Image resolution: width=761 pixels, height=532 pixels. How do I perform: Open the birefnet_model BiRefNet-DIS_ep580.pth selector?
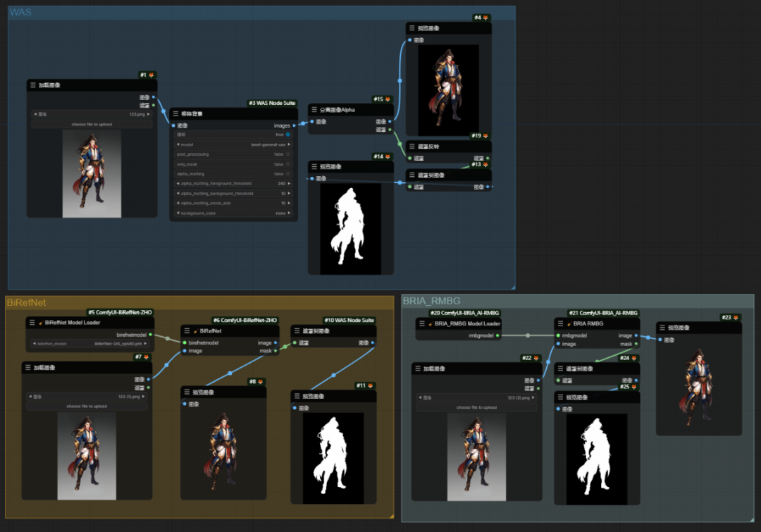(89, 344)
